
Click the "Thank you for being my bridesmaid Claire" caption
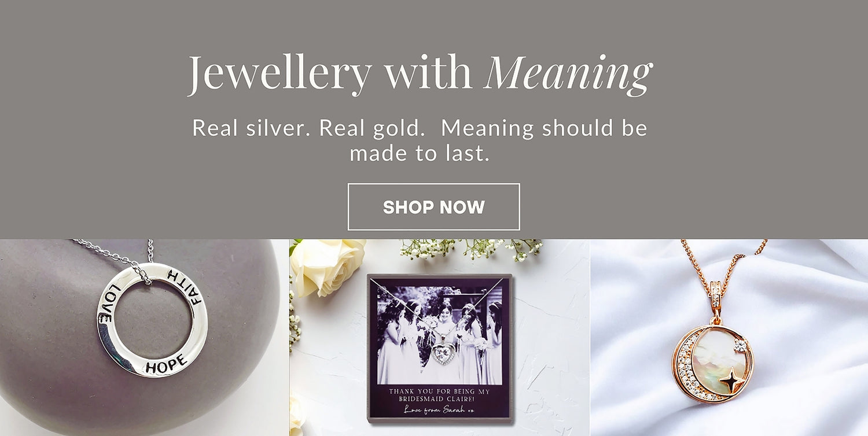(x=440, y=395)
